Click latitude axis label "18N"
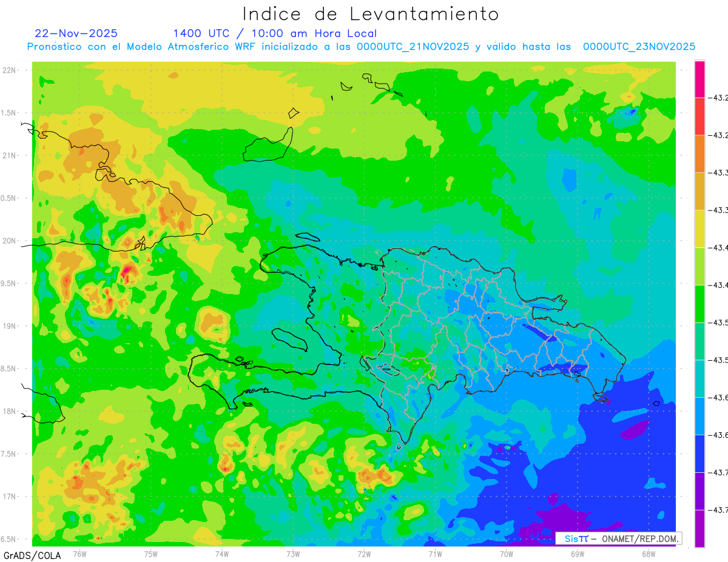This screenshot has height=562, width=728. [10, 411]
